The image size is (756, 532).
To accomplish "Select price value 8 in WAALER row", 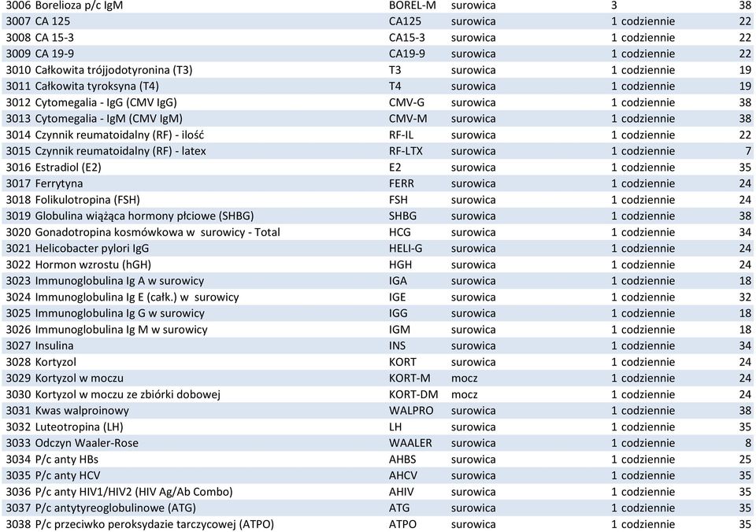I will tap(748, 443).
